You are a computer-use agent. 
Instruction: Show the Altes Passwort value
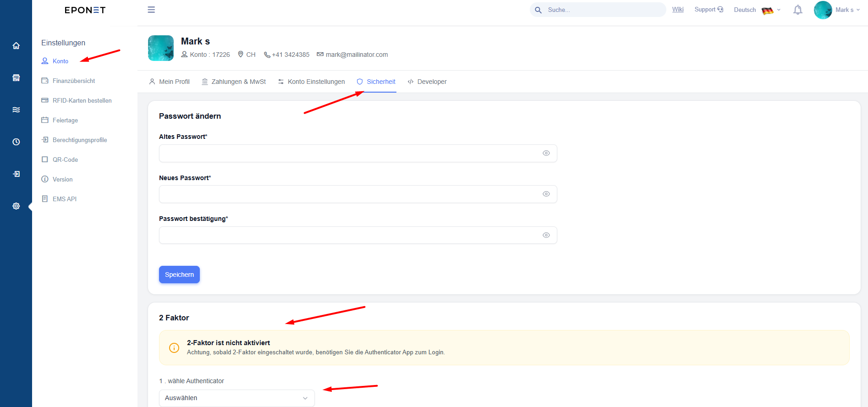point(546,153)
